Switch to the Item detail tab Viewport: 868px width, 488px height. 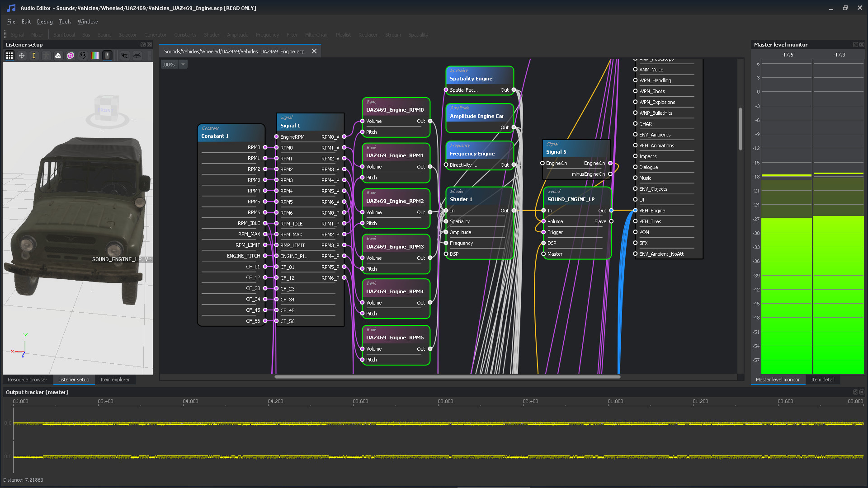point(823,380)
